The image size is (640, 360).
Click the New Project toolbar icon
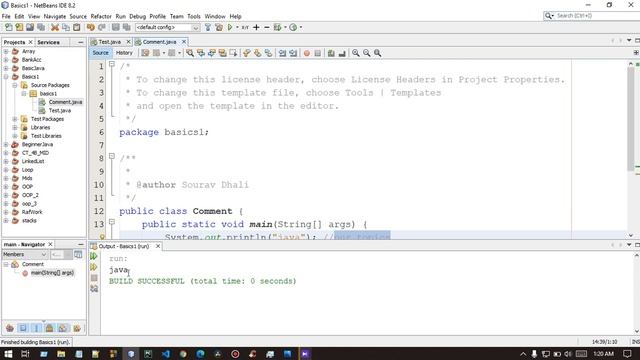(x=19, y=27)
